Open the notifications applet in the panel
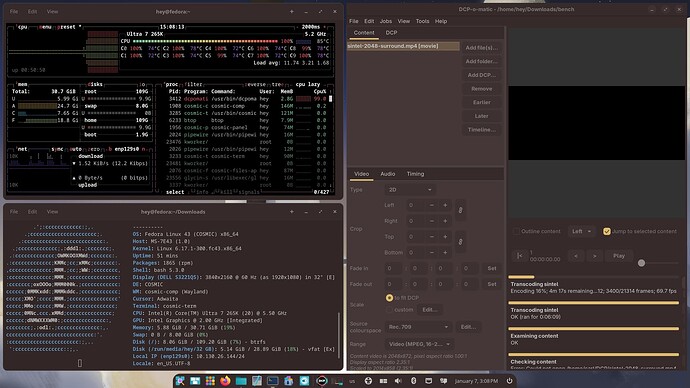The width and height of the screenshot is (690, 388). pos(443,381)
